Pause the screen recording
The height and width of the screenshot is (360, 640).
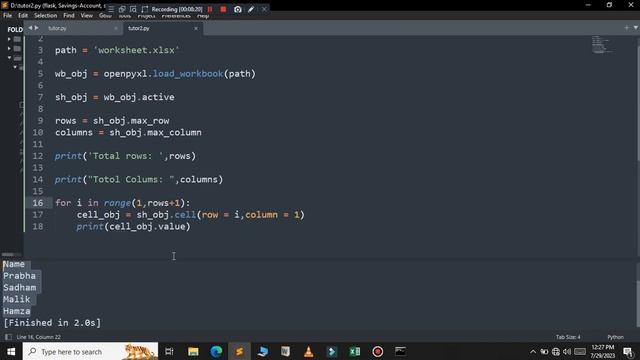210,9
